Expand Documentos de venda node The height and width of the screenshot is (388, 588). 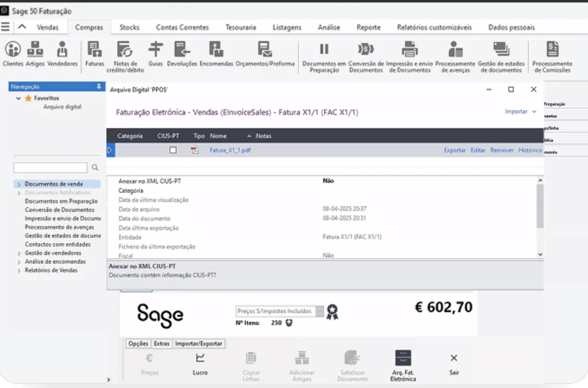coord(19,184)
